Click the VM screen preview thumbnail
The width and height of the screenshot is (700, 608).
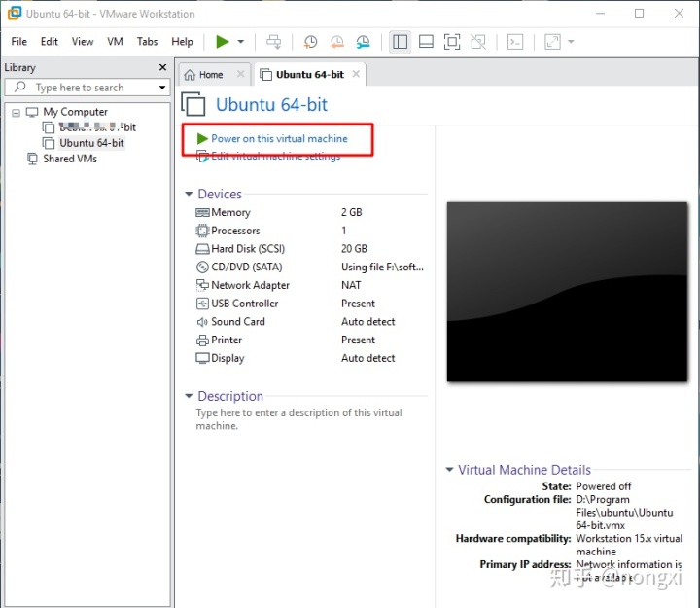[x=567, y=292]
